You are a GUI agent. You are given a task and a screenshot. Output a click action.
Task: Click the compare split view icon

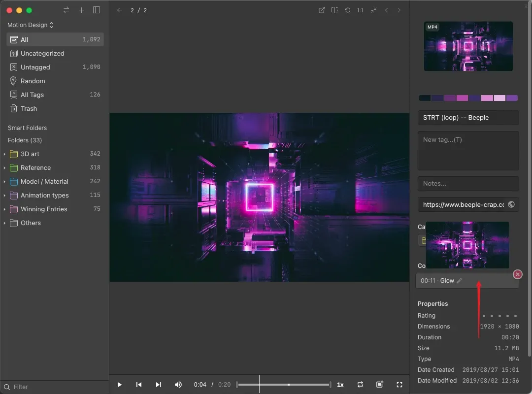click(x=334, y=10)
